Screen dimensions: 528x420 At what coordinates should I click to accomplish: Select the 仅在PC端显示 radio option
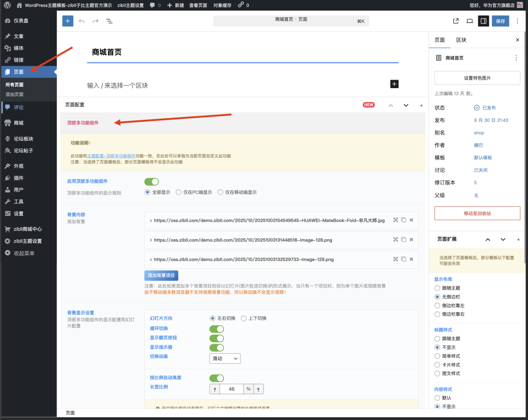[179, 193]
